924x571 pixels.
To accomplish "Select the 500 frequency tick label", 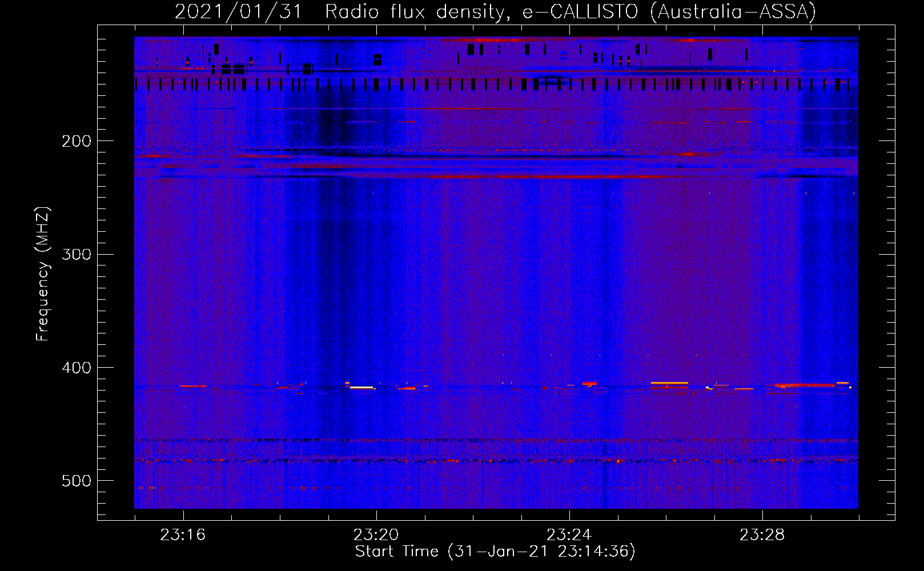I will click(76, 481).
